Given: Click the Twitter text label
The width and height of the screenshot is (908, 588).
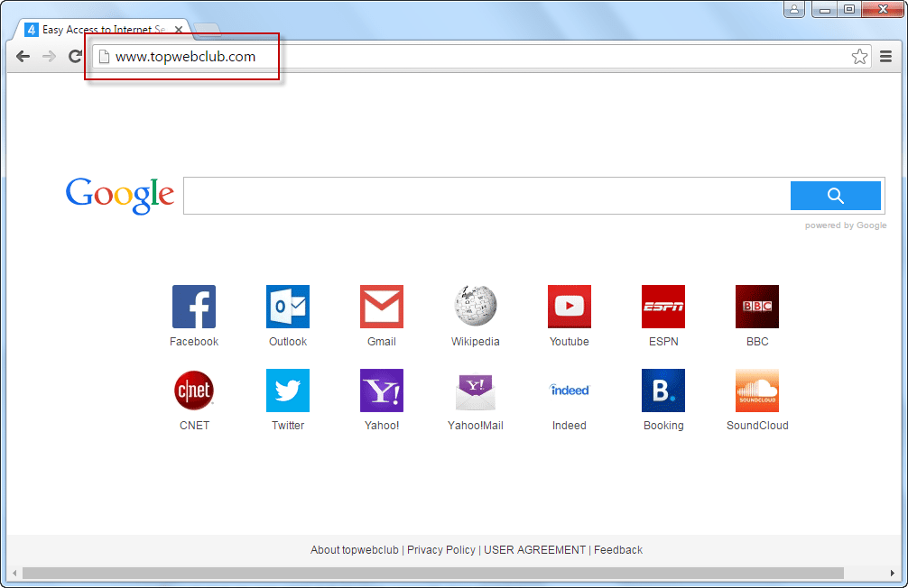Looking at the screenshot, I should (x=288, y=426).
